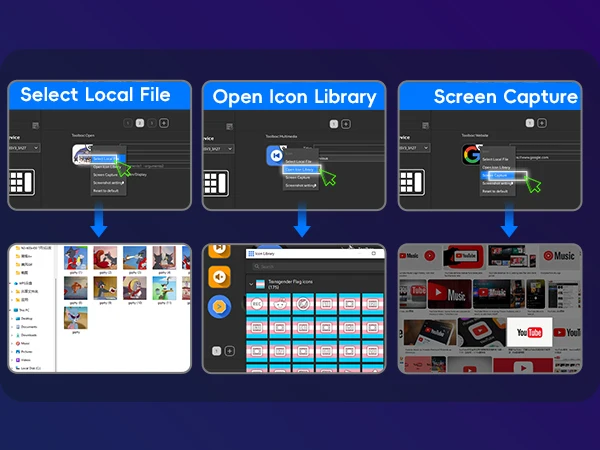Select the highlighted white YouTube logo thumbnail

coord(529,332)
